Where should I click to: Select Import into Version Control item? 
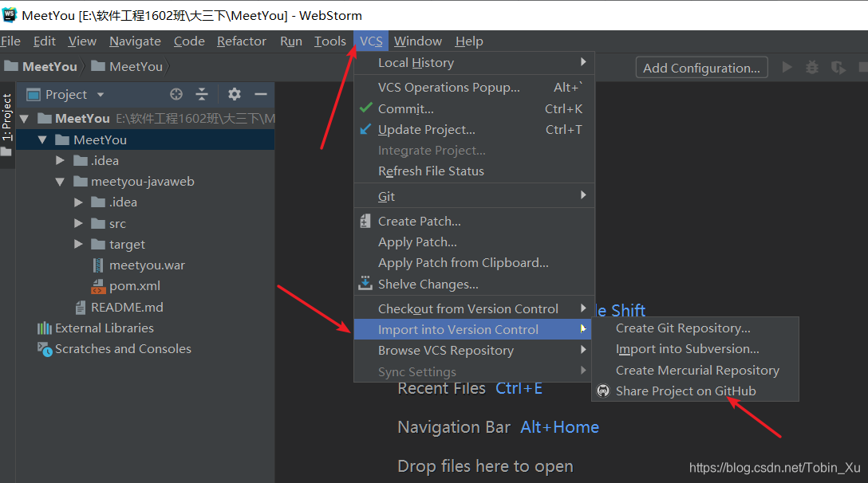point(472,330)
